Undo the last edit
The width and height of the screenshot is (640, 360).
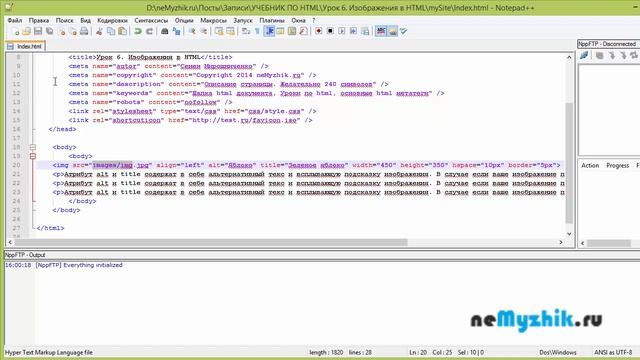coord(138,31)
